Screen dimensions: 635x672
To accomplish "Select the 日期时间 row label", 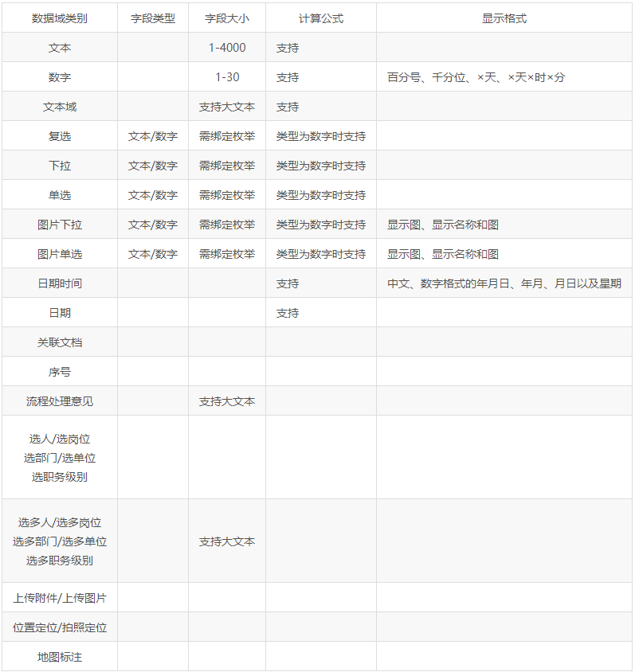I will (x=60, y=283).
